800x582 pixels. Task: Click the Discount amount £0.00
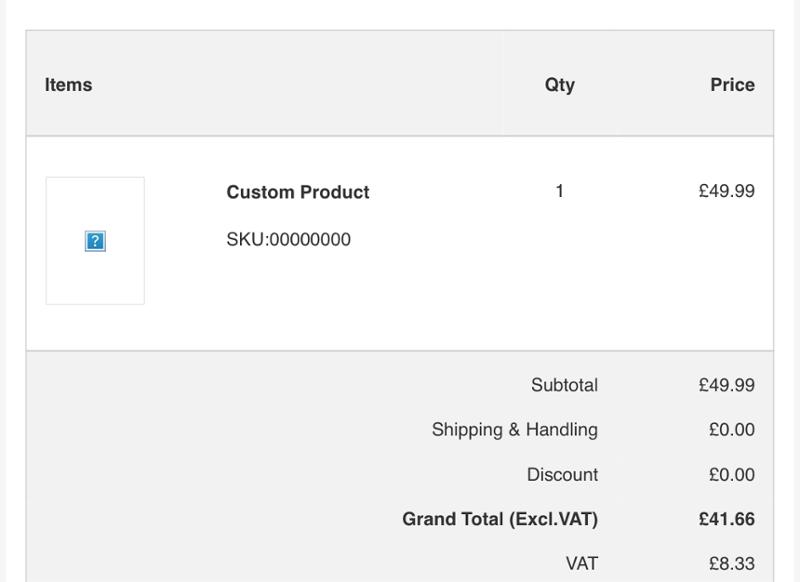731,475
